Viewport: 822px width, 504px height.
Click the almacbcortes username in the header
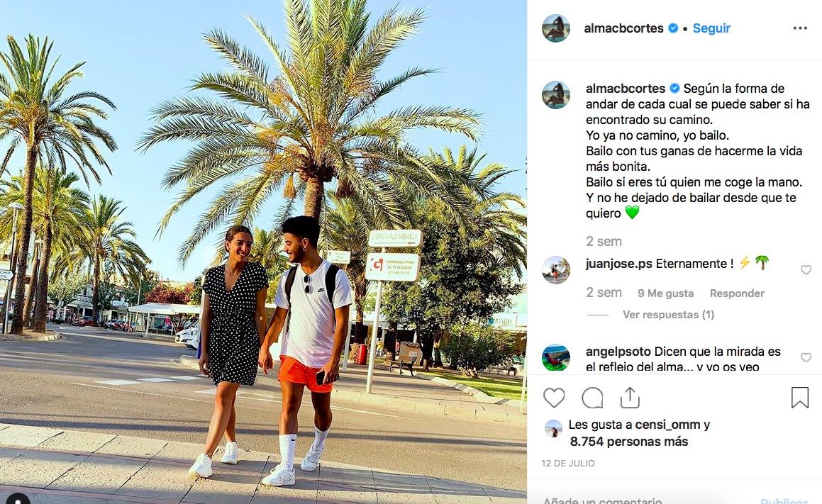click(624, 28)
